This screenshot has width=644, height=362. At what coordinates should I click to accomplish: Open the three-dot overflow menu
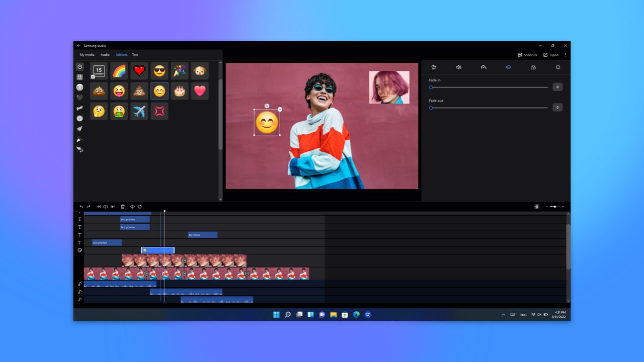[x=565, y=54]
